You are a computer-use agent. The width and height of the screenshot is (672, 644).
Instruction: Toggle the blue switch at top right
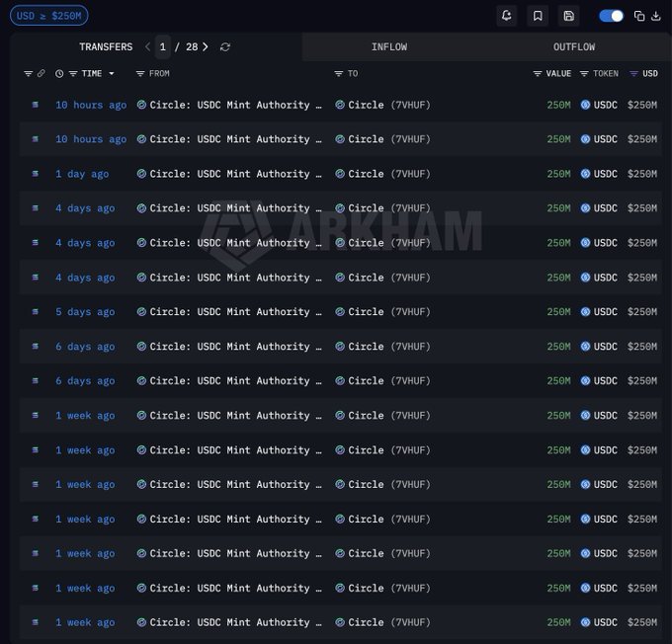pyautogui.click(x=611, y=16)
